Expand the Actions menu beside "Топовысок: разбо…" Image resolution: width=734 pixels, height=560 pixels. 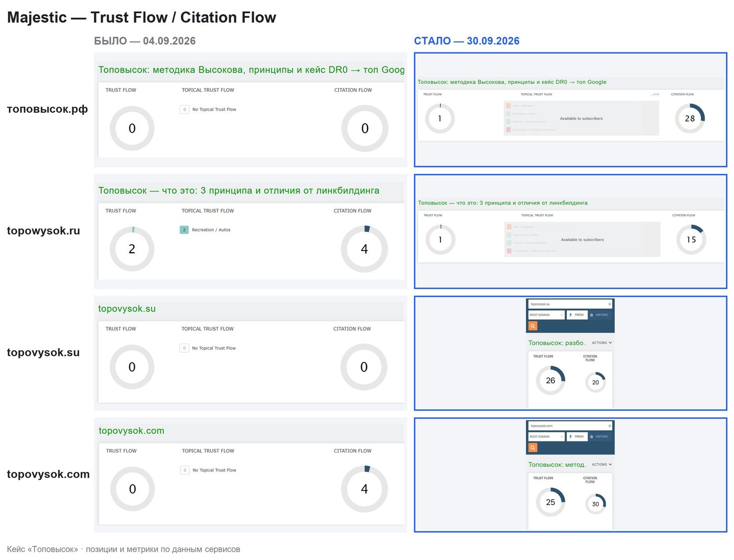(x=602, y=343)
